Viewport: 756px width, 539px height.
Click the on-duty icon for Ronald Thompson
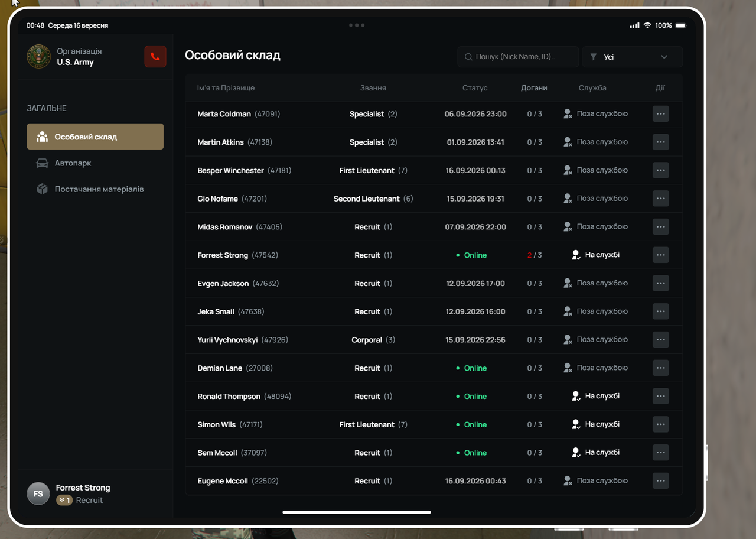tap(576, 396)
